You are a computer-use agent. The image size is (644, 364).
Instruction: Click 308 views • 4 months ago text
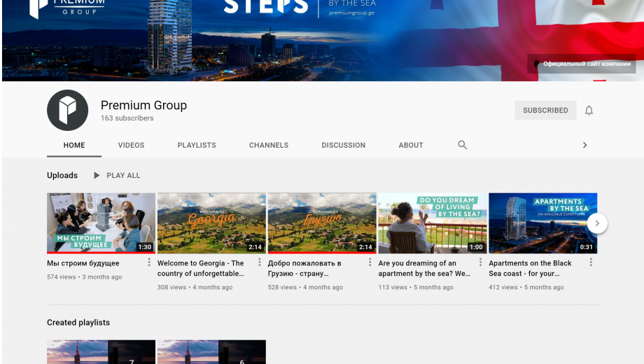(195, 287)
